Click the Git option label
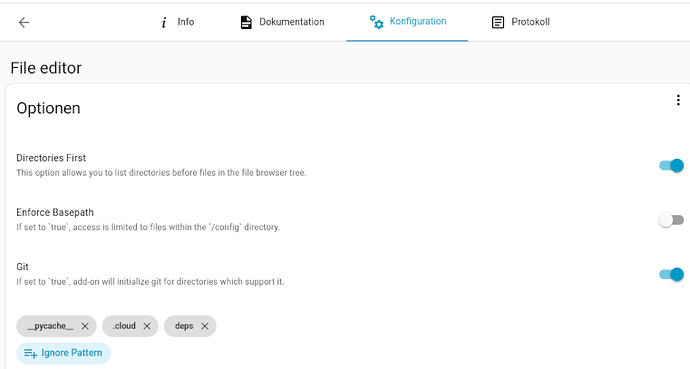This screenshot has width=690, height=369. [x=22, y=267]
